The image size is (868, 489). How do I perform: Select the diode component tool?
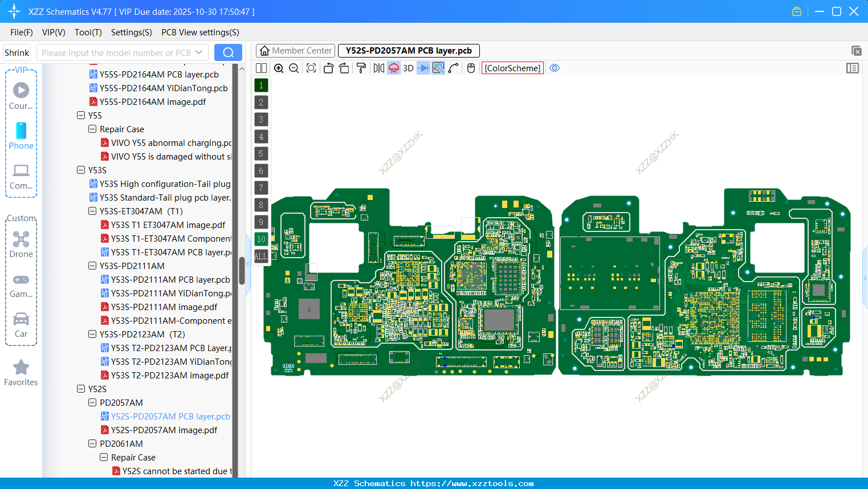(423, 68)
